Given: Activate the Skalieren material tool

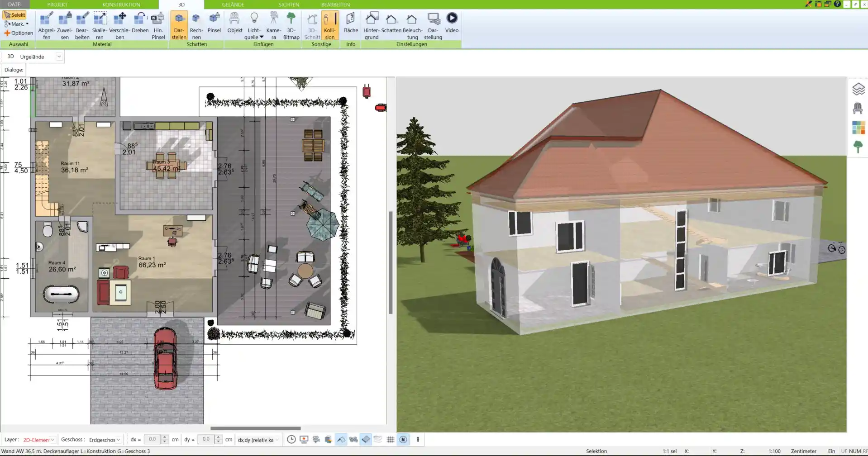Looking at the screenshot, I should pyautogui.click(x=100, y=26).
